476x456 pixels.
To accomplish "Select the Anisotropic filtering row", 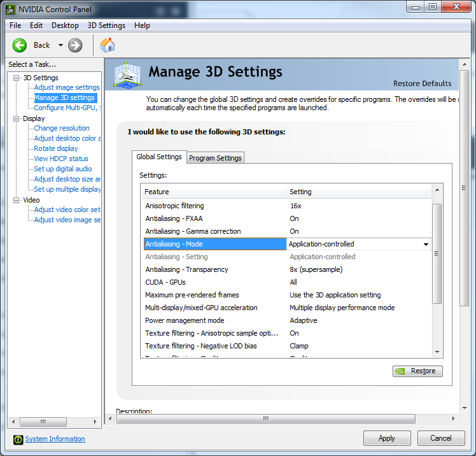I will [x=287, y=206].
